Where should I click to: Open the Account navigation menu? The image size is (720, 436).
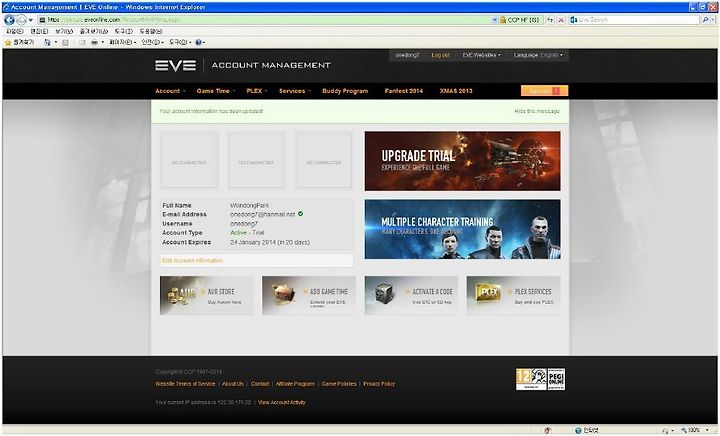pos(170,91)
